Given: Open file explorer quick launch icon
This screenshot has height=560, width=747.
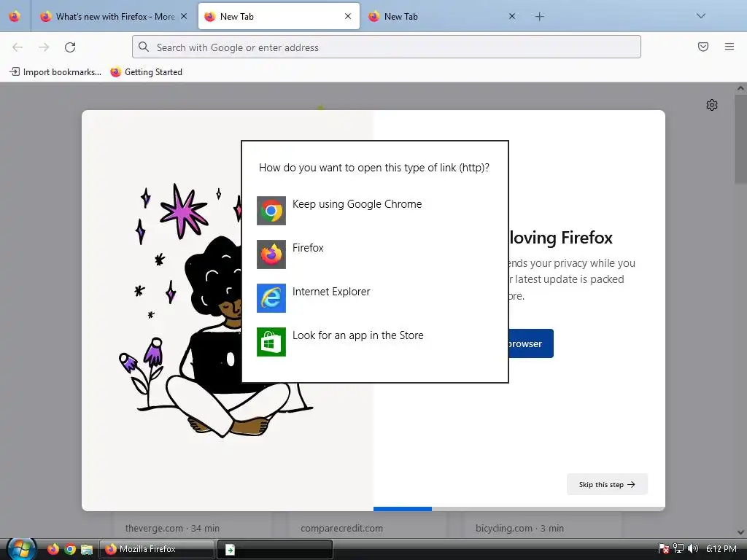Looking at the screenshot, I should pyautogui.click(x=87, y=549).
